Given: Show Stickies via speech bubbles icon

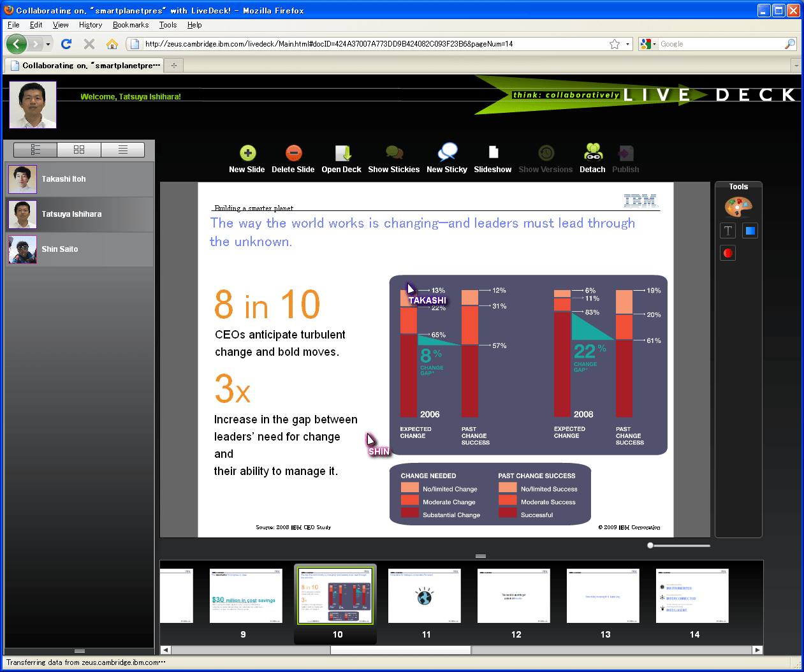Looking at the screenshot, I should pos(394,152).
